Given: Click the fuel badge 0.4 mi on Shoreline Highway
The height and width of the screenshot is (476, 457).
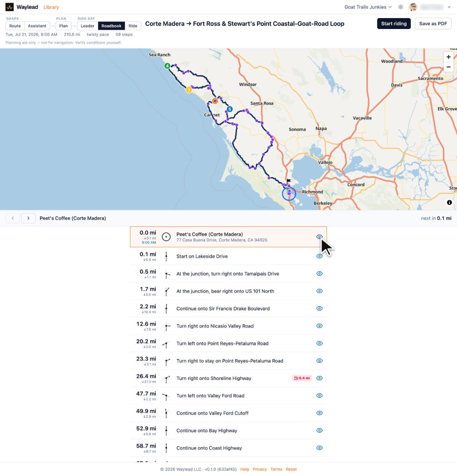Looking at the screenshot, I should 302,378.
